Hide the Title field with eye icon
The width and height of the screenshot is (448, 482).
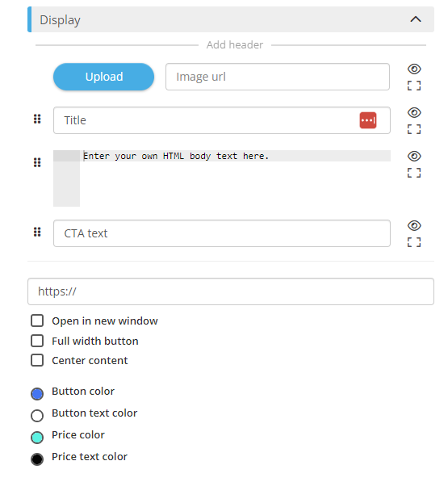(414, 112)
